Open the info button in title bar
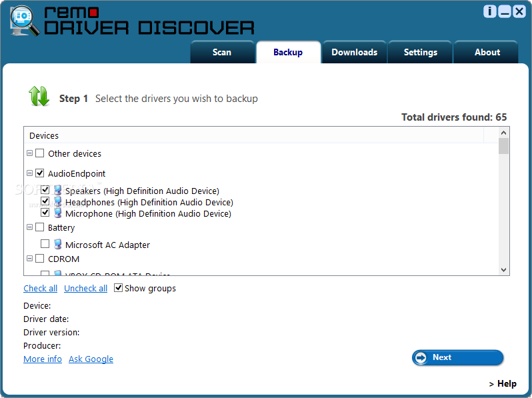 point(489,11)
